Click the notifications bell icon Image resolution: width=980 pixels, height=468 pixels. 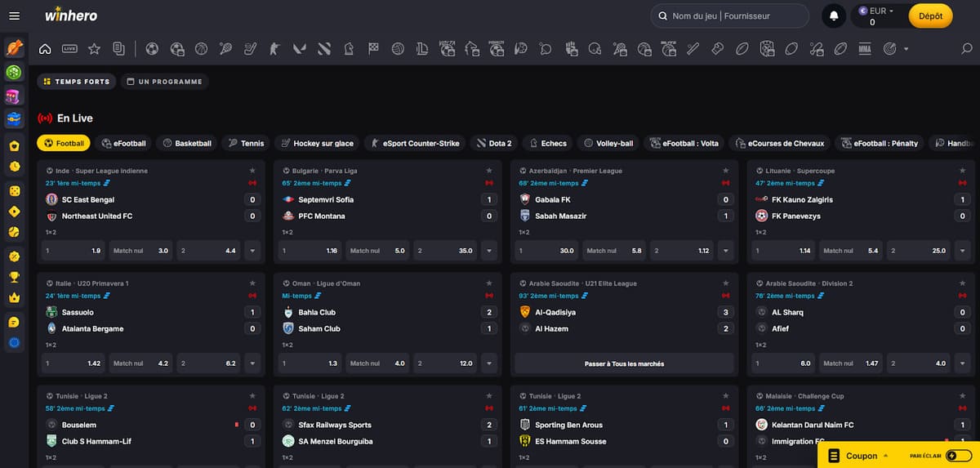834,16
